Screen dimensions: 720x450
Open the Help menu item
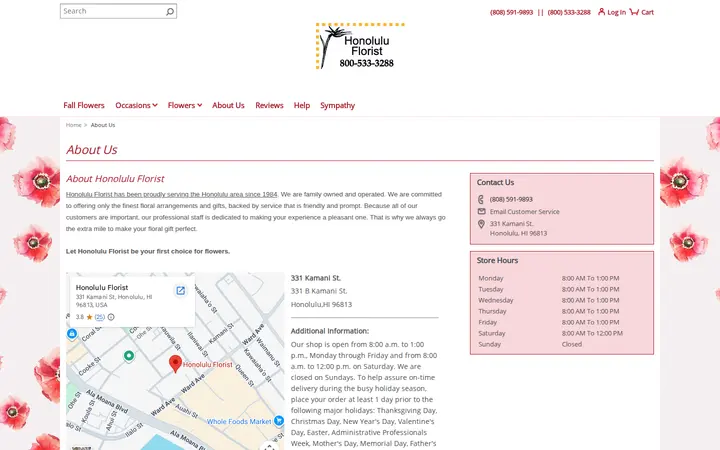point(302,105)
